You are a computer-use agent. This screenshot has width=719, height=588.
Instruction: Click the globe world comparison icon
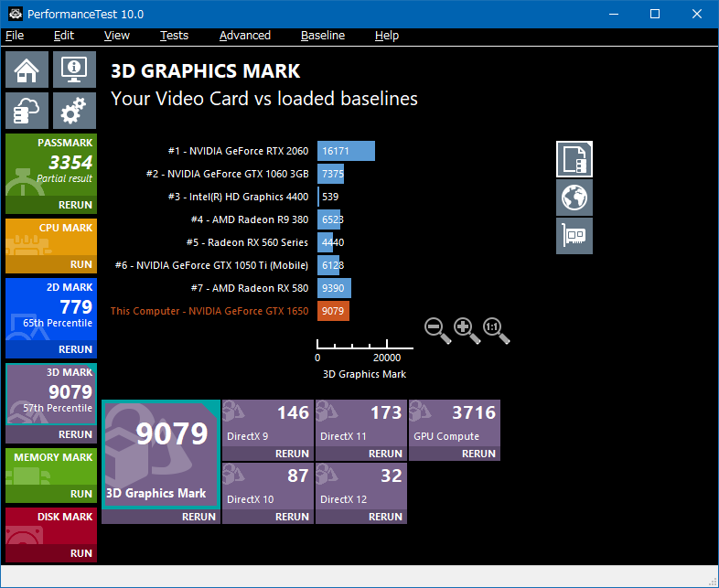[x=574, y=197]
